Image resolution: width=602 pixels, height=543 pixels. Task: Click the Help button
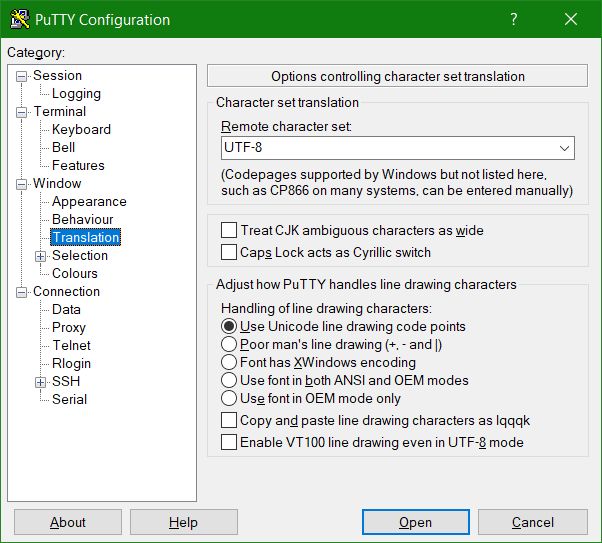click(184, 522)
